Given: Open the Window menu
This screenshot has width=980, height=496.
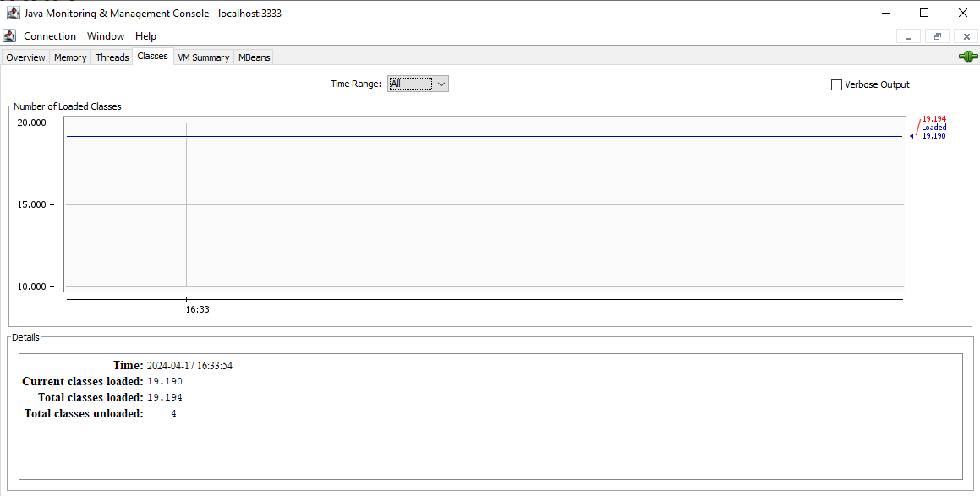Looking at the screenshot, I should click(106, 36).
